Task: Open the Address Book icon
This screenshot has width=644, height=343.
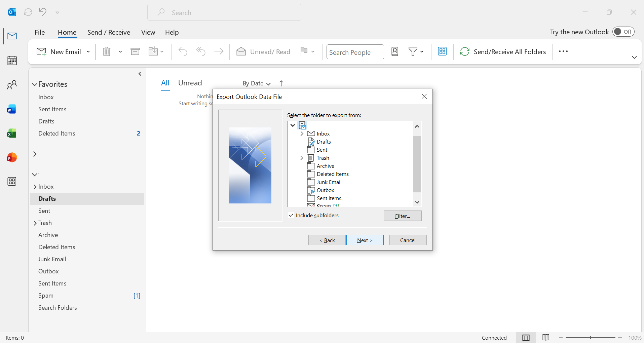Action: (x=395, y=51)
